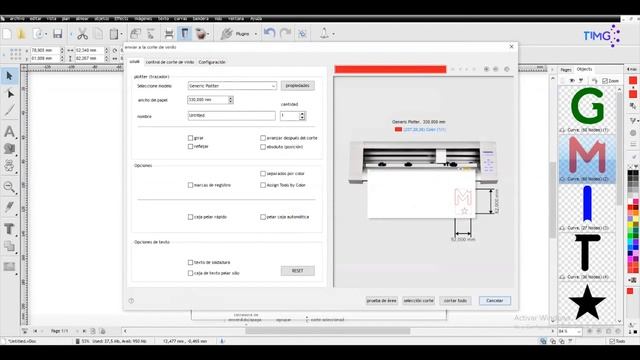Select the bold T text tool
The height and width of the screenshot is (360, 640).
pos(9,229)
